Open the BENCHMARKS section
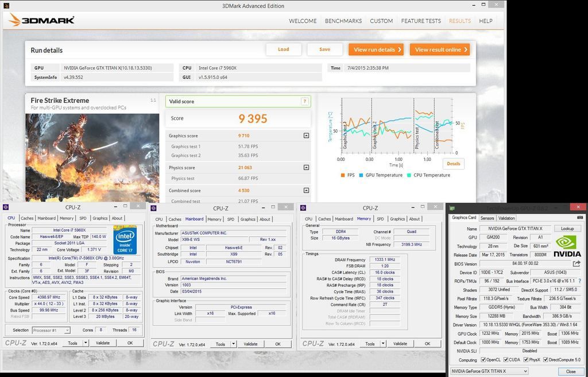This screenshot has width=588, height=377. coord(343,21)
